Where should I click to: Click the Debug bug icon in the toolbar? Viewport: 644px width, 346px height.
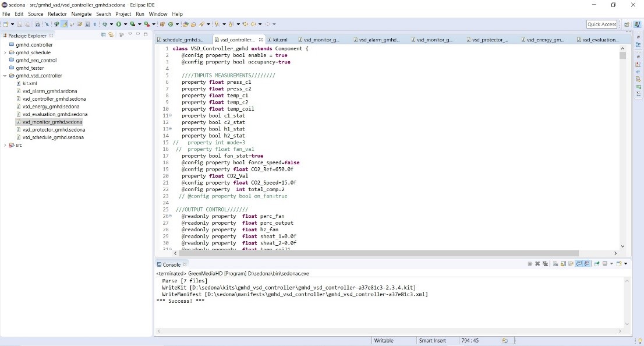coord(105,24)
